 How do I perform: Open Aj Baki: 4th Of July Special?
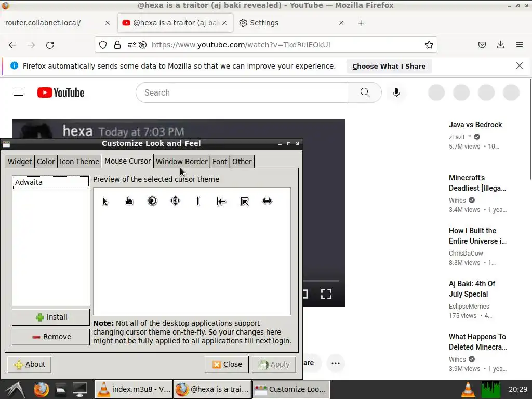(472, 289)
